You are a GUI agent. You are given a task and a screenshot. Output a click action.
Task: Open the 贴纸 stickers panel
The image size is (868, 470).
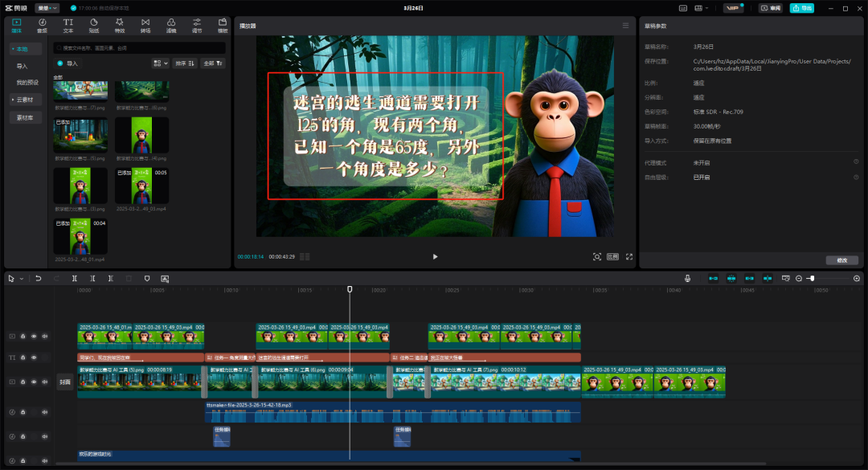click(94, 24)
